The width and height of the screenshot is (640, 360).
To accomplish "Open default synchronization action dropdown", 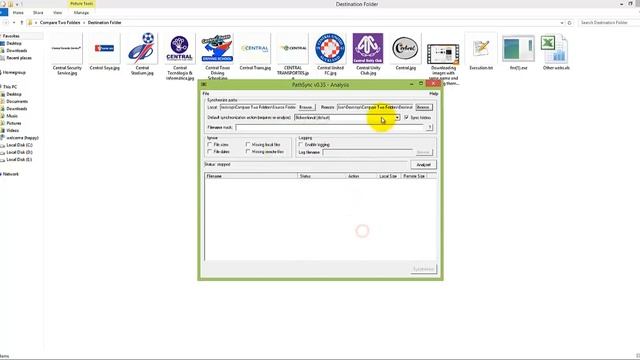I will 397,118.
